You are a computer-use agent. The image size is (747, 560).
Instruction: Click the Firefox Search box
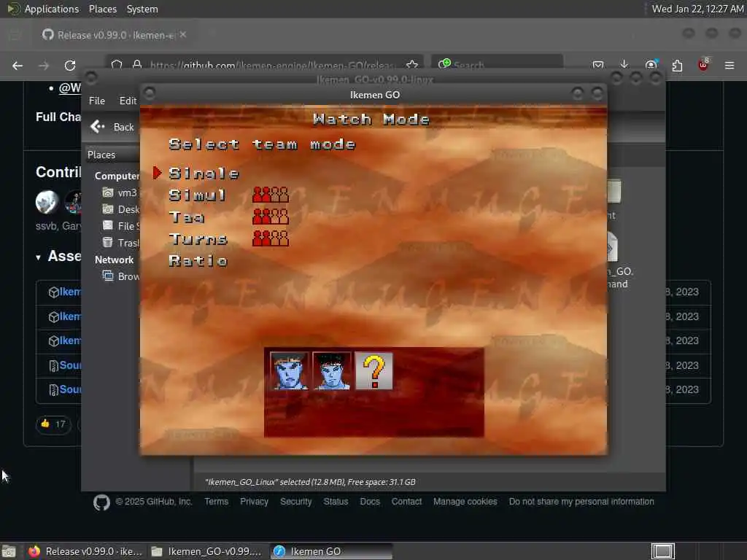click(x=498, y=64)
